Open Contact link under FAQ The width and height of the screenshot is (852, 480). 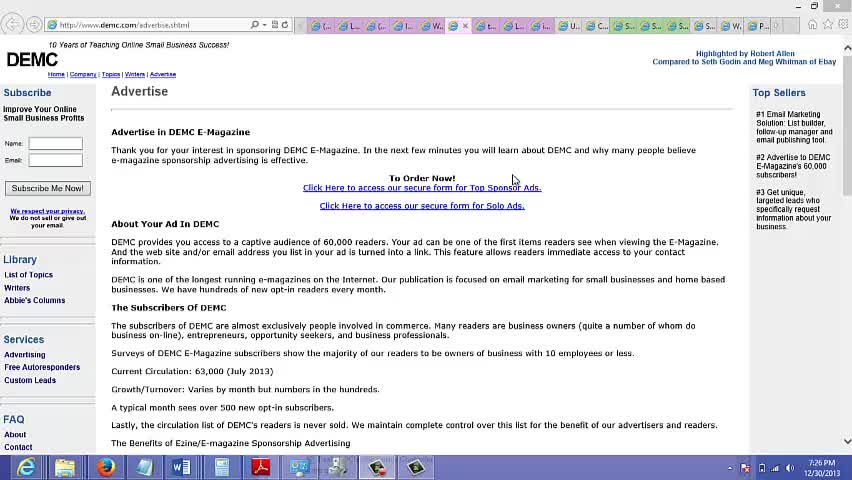[18, 447]
